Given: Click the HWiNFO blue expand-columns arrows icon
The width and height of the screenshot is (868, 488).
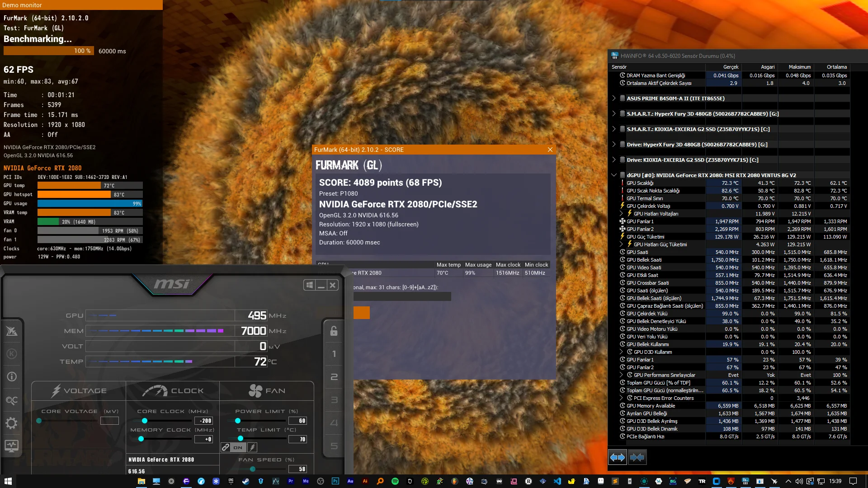Looking at the screenshot, I should 618,458.
